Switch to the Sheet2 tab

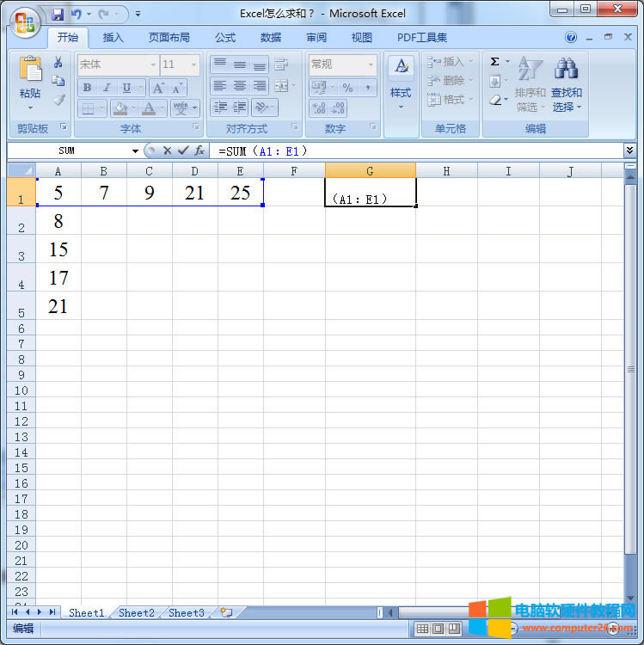[x=137, y=613]
